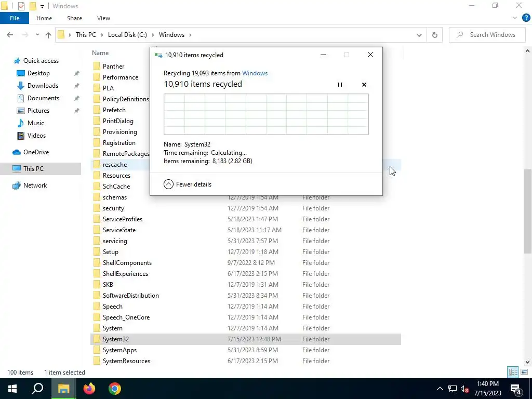This screenshot has height=399, width=532.
Task: Click the Speech_OneCore folder icon
Action: [97, 317]
